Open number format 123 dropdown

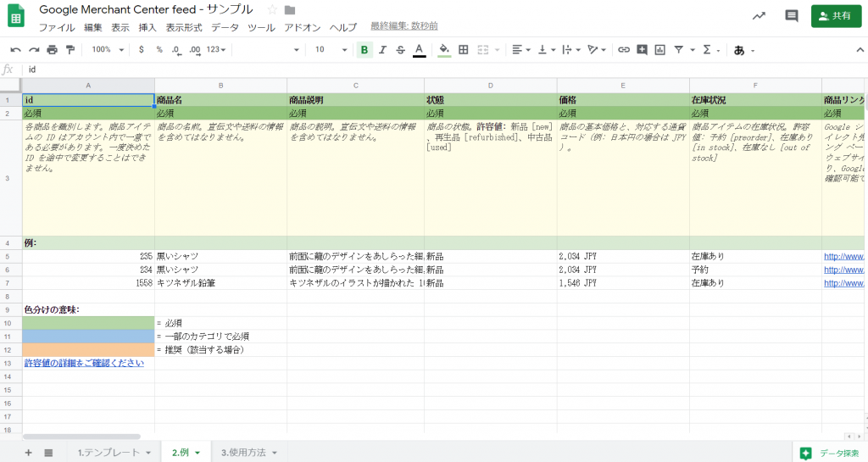click(216, 50)
